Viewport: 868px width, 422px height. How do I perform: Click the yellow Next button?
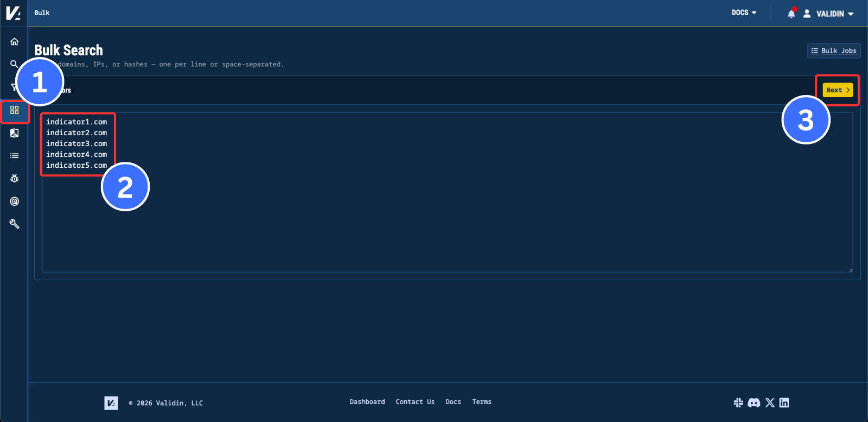click(x=838, y=90)
